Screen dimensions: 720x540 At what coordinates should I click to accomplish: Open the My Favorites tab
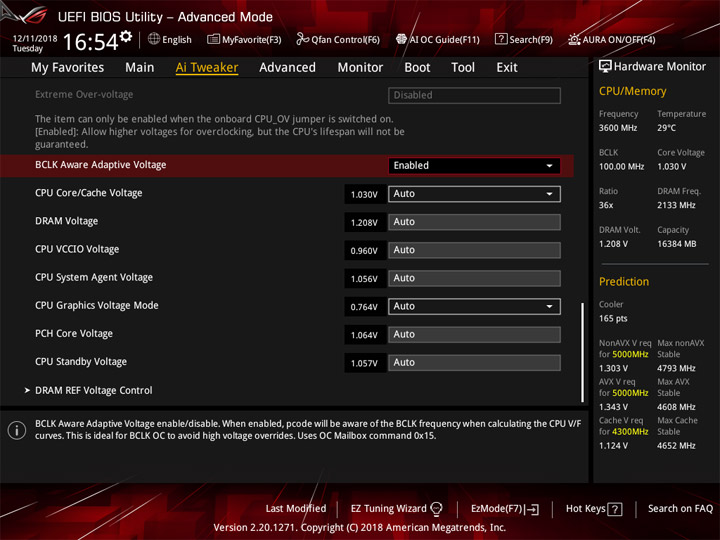(x=68, y=68)
